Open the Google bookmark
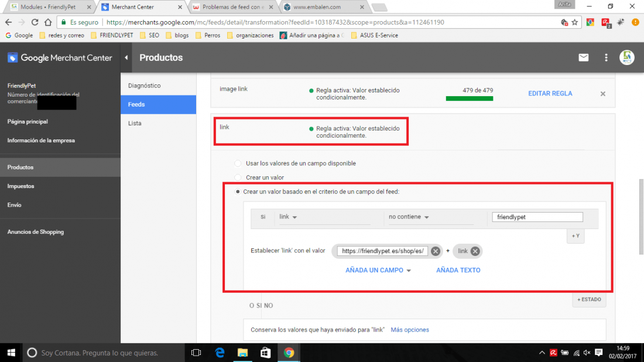Image resolution: width=644 pixels, height=362 pixels. coord(19,35)
